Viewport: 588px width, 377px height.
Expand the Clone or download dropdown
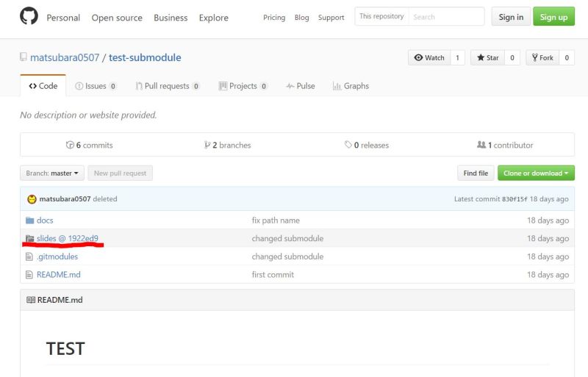click(536, 173)
